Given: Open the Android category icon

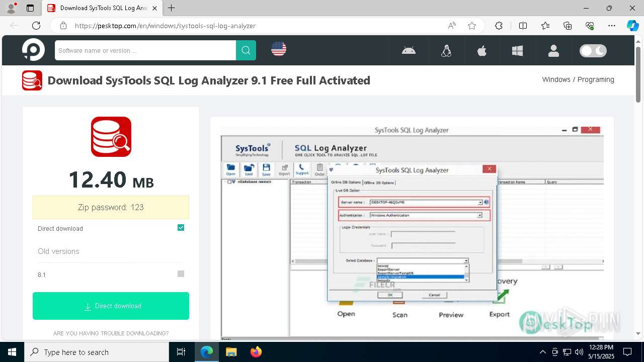Looking at the screenshot, I should [409, 50].
